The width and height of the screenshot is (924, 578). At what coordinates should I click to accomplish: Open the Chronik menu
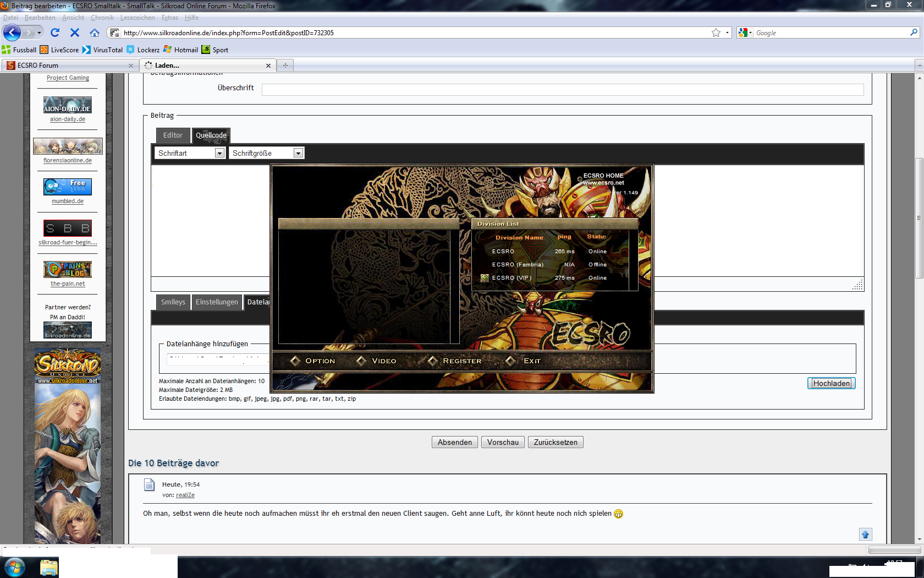click(x=102, y=18)
